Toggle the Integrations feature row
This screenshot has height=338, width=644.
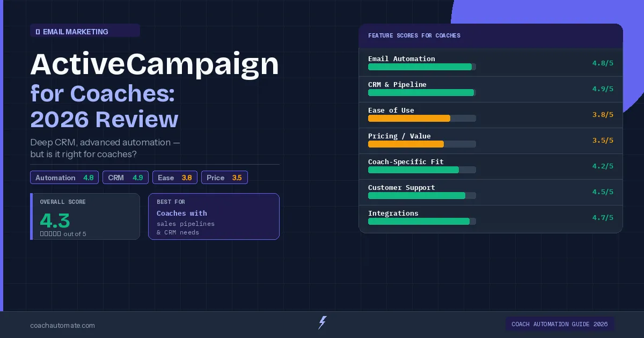click(x=491, y=217)
